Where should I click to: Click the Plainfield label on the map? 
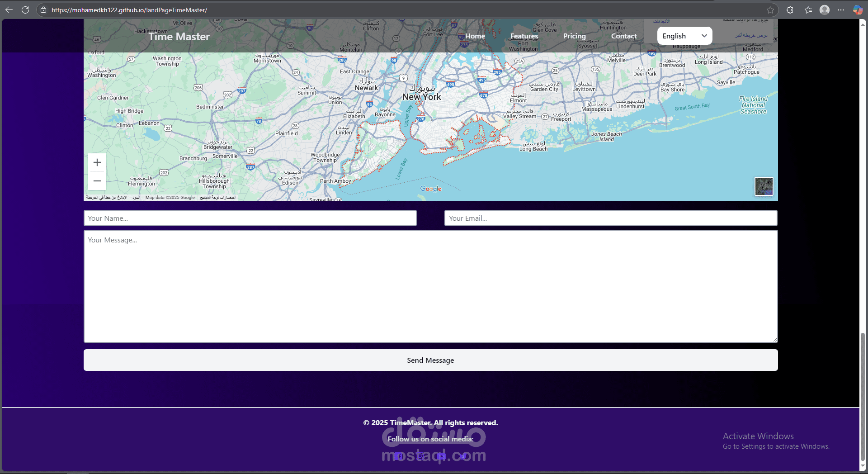point(287,133)
